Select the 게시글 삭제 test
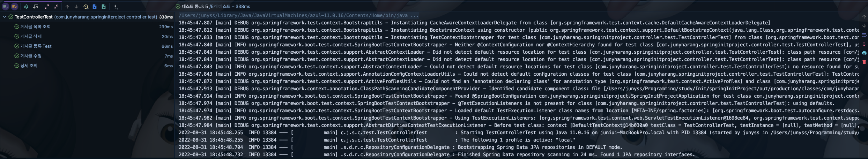The image size is (868, 159). (x=31, y=36)
